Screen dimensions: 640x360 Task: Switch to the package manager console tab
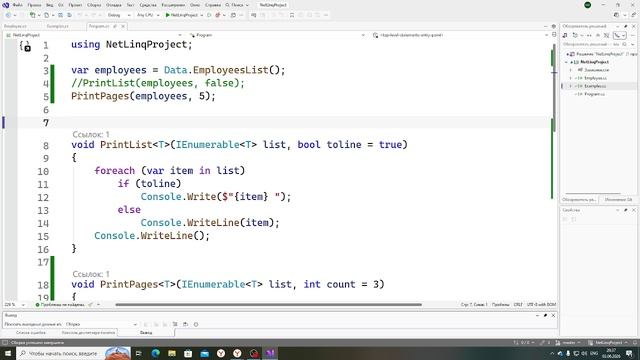[x=88, y=333]
